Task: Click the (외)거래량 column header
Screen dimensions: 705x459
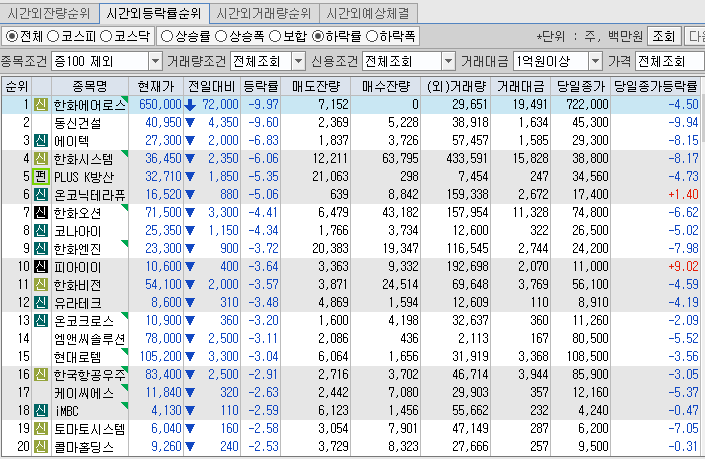Action: (456, 86)
